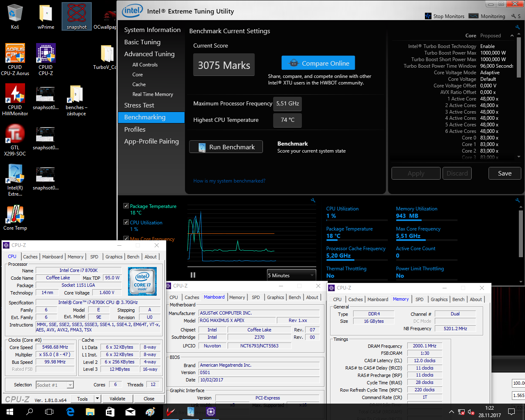Click the Core Voltage Mode Adaptive value

(x=490, y=73)
